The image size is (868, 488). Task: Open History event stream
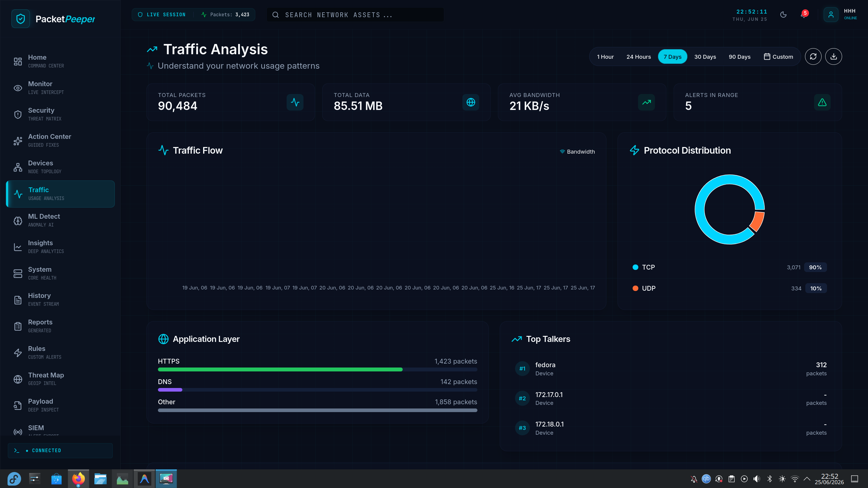pyautogui.click(x=60, y=299)
